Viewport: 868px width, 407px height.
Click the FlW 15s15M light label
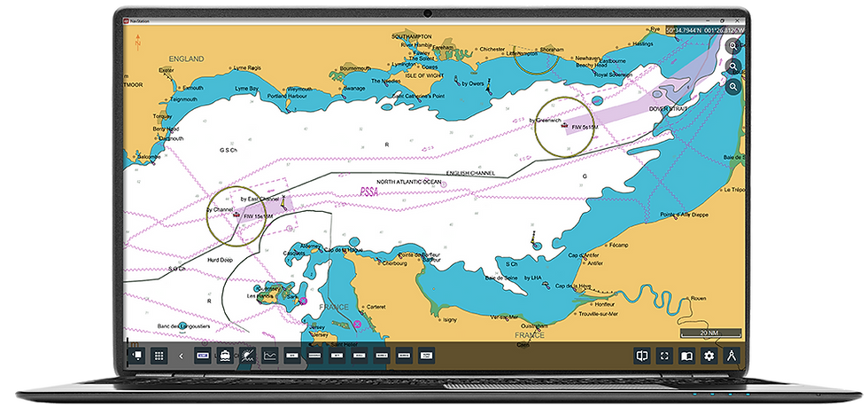point(258,216)
